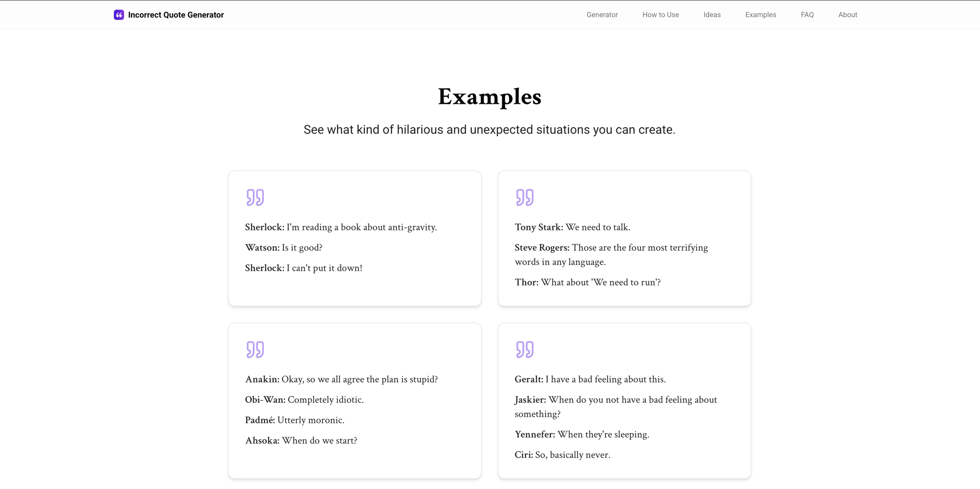Image resolution: width=980 pixels, height=489 pixels.
Task: Open the Ideas nav link
Action: [x=712, y=15]
